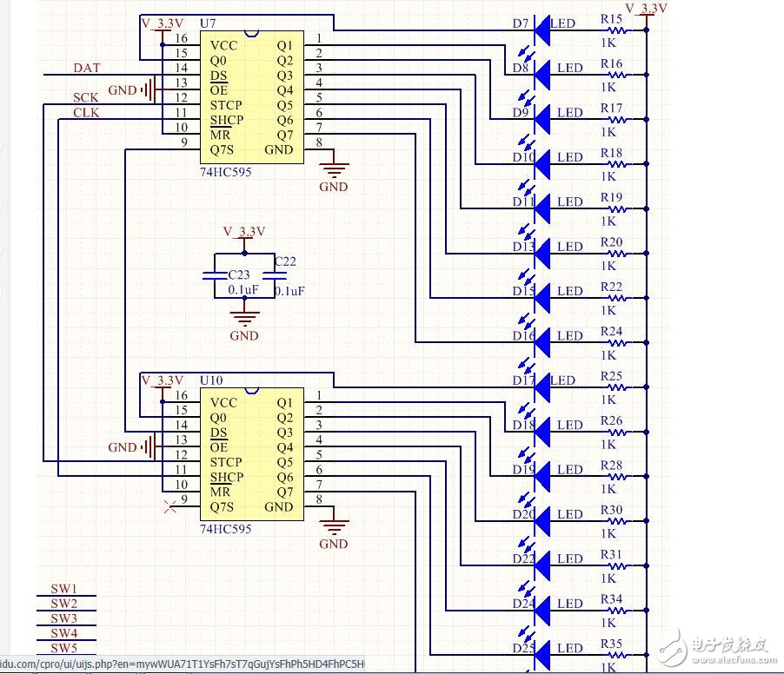Viewport: 784px width, 674px height.
Task: Select the R15 resistor symbol
Action: (623, 30)
